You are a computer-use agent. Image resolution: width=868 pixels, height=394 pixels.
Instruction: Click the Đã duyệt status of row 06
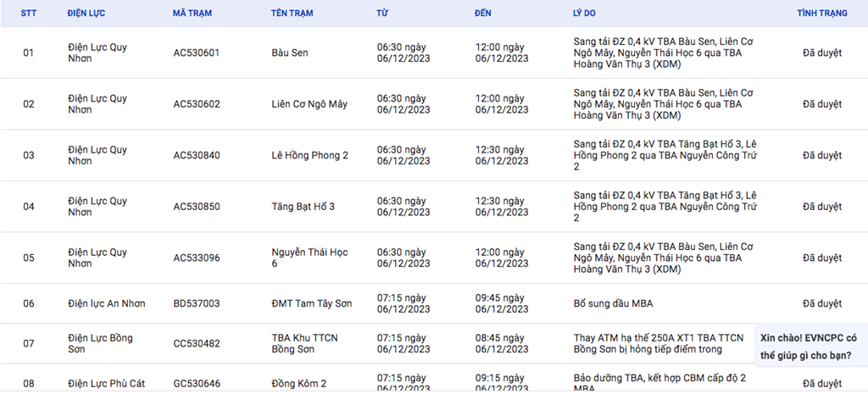[x=822, y=304]
